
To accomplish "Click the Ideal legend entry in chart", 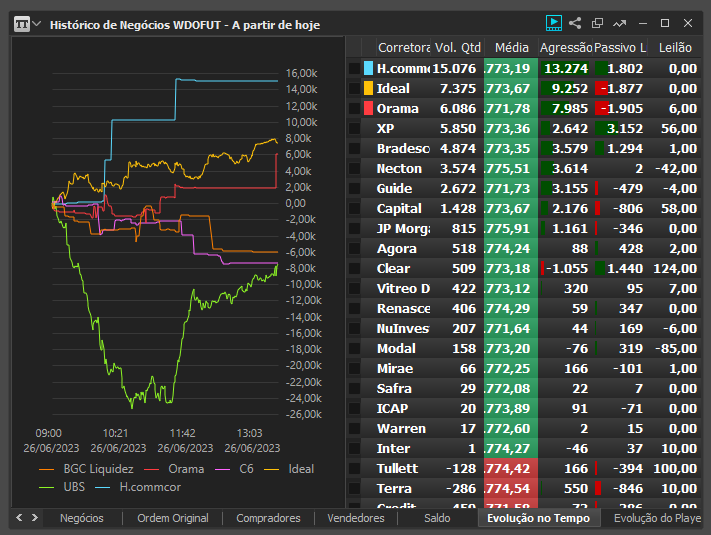I will pos(289,469).
